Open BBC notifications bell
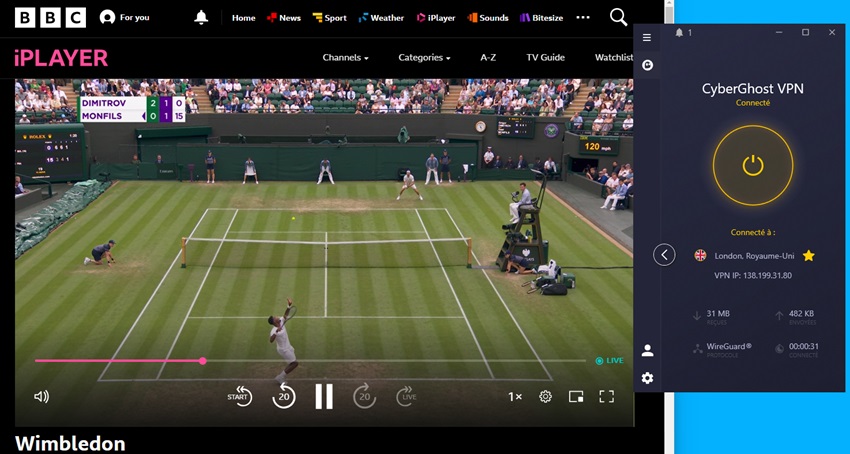The image size is (850, 454). point(201,17)
